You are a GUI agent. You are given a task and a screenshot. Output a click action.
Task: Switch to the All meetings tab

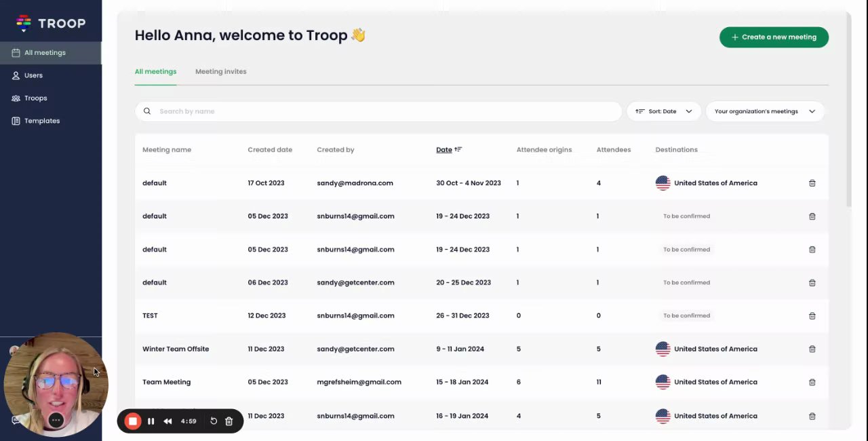pyautogui.click(x=155, y=71)
